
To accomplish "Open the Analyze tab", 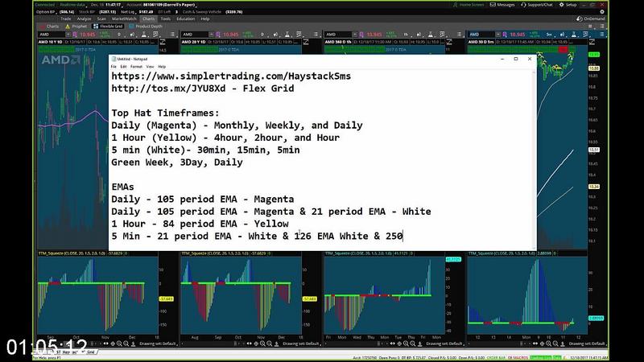I will pyautogui.click(x=85, y=19).
